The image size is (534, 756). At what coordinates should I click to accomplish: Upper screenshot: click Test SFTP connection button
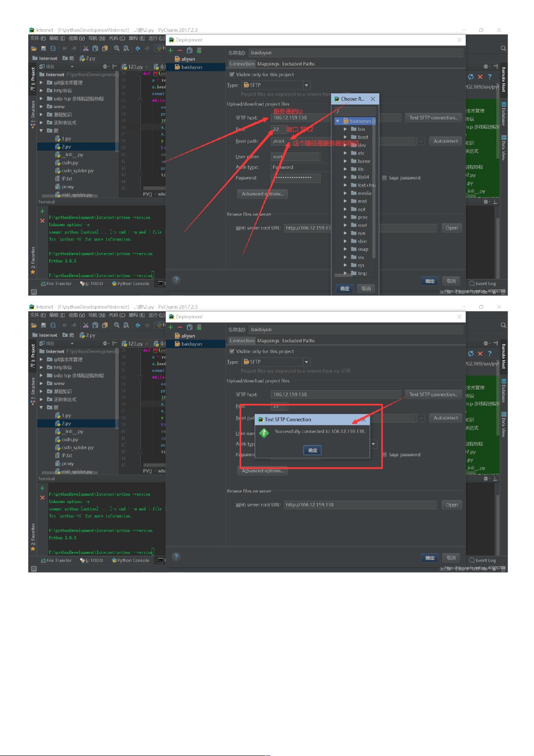434,118
